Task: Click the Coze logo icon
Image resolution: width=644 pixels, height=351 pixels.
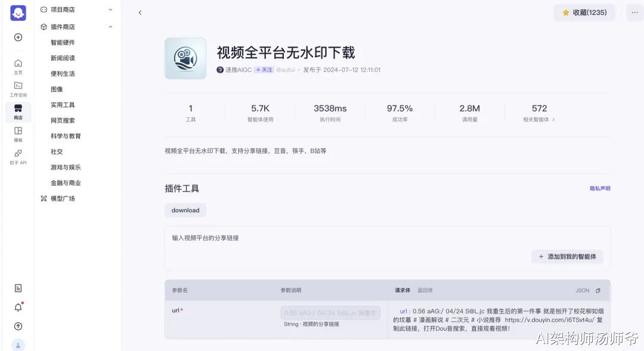Action: coord(18,13)
